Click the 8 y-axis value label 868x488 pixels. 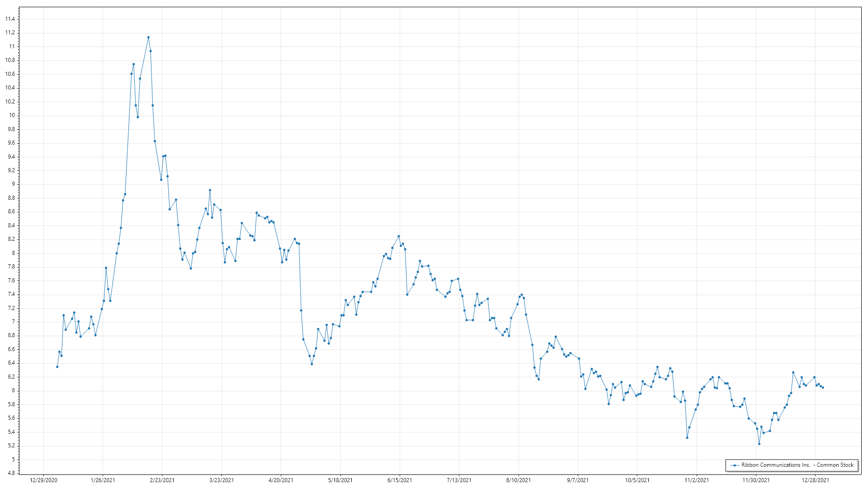13,253
